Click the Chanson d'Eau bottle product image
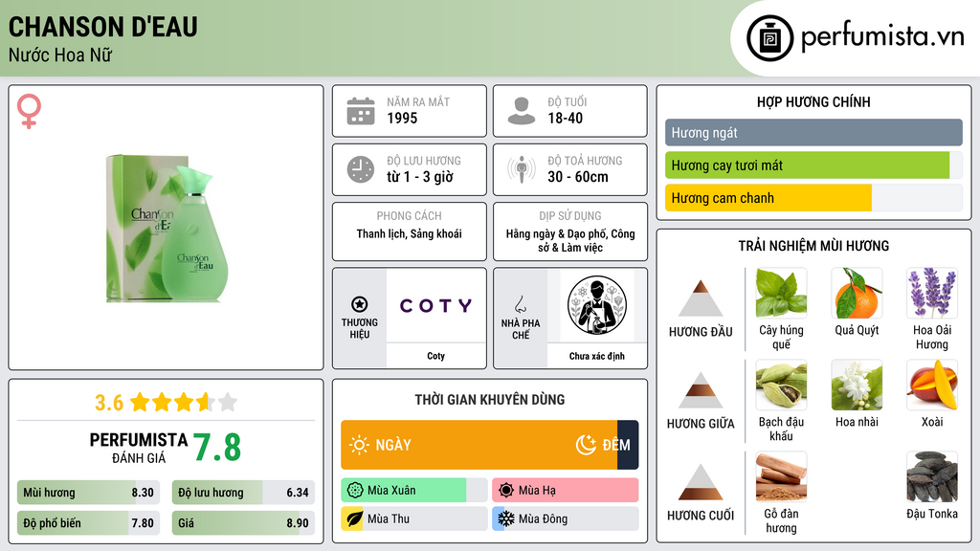Image resolution: width=980 pixels, height=551 pixels. click(x=167, y=229)
